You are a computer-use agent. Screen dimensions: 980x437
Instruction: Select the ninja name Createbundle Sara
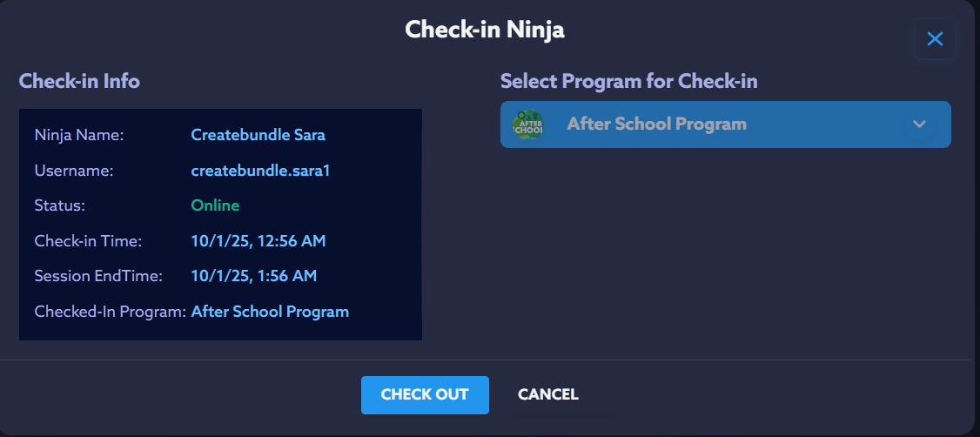pos(258,135)
